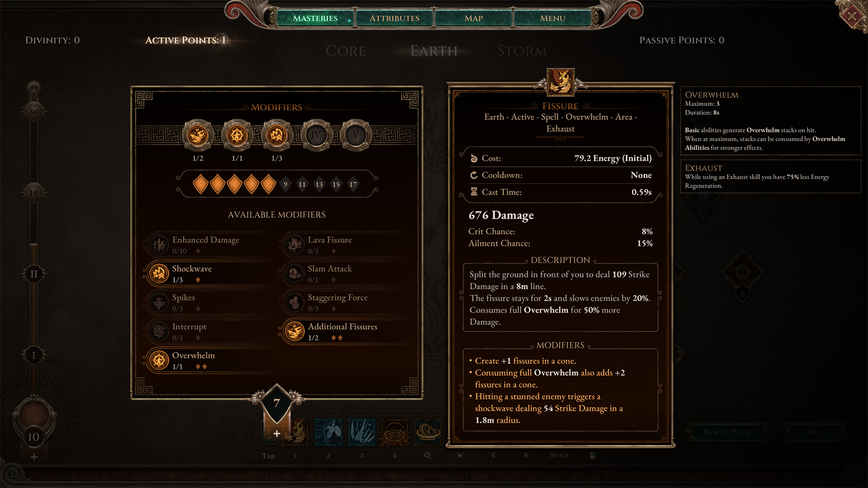This screenshot has height=488, width=868.
Task: Select the Overwhelm modifier icon
Action: 159,360
